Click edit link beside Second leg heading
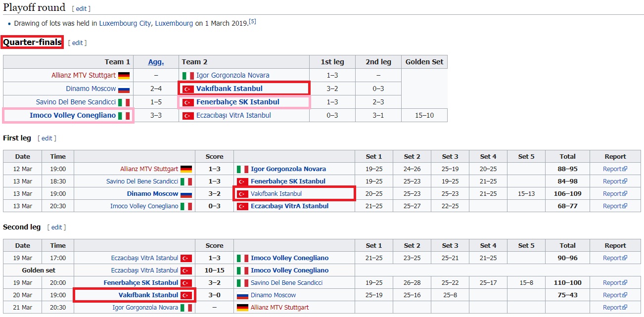The image size is (644, 317). [x=57, y=227]
